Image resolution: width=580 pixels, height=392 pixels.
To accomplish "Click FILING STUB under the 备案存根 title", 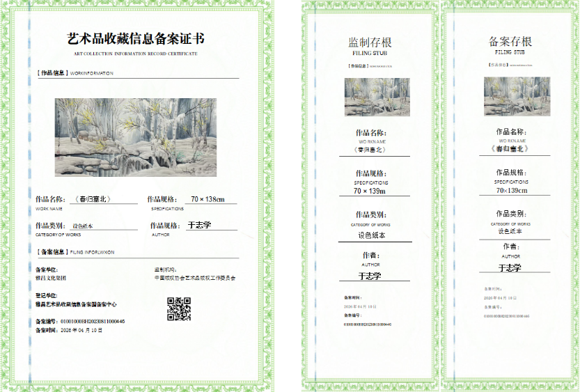I will tap(510, 52).
